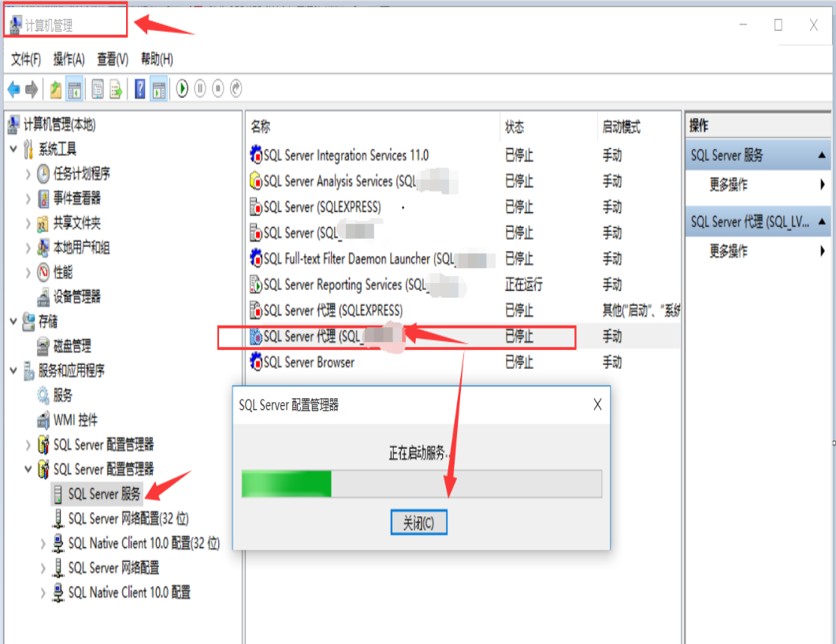Open the 查看(V) menu

pos(113,59)
